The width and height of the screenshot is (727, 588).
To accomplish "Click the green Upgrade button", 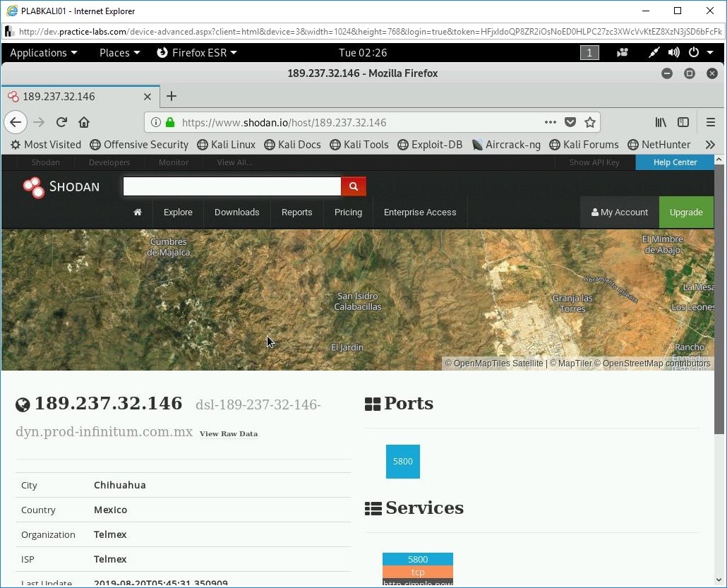I will click(685, 212).
